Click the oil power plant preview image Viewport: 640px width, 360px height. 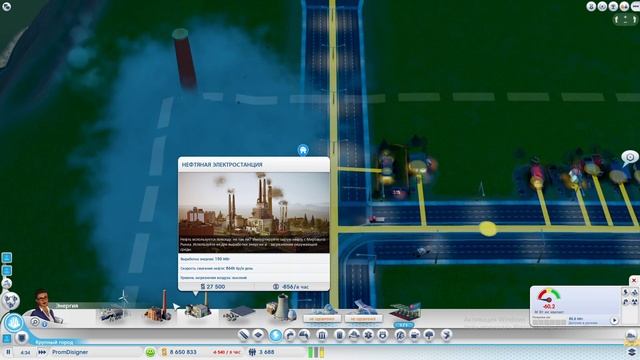coord(254,213)
